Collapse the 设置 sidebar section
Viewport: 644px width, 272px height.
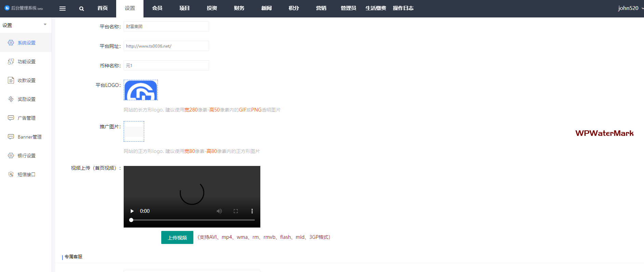[x=45, y=25]
